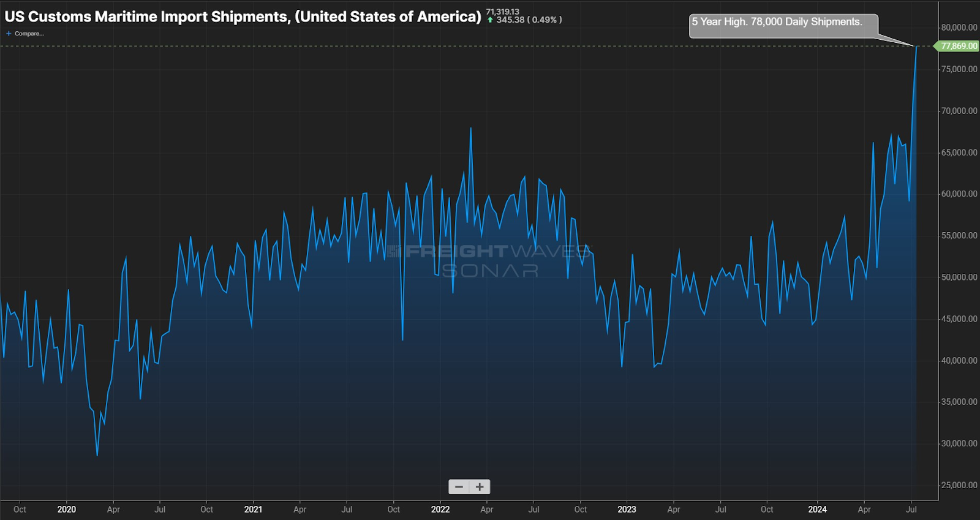Click the 345.38 (0.49%) change text
The height and width of the screenshot is (520, 980).
click(x=529, y=20)
